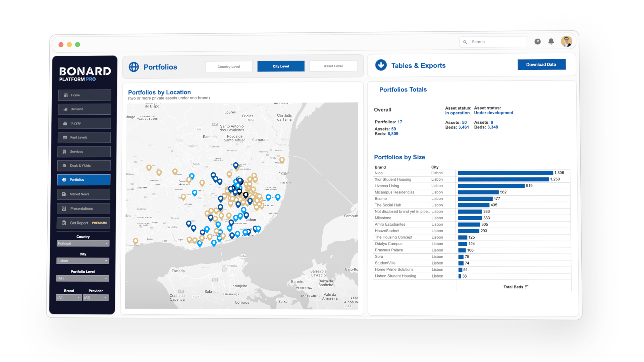This screenshot has width=644, height=362.
Task: Open the Brand filter dropdown
Action: (x=69, y=298)
